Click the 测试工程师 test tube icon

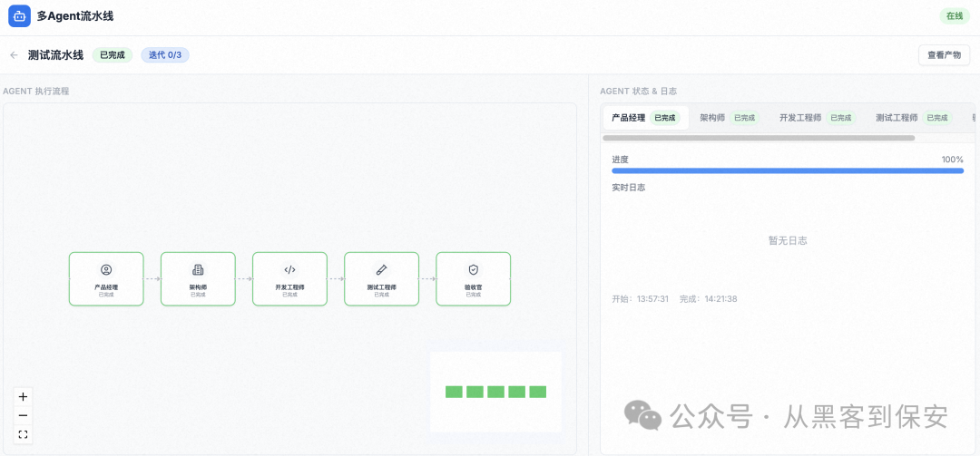[x=381, y=270]
